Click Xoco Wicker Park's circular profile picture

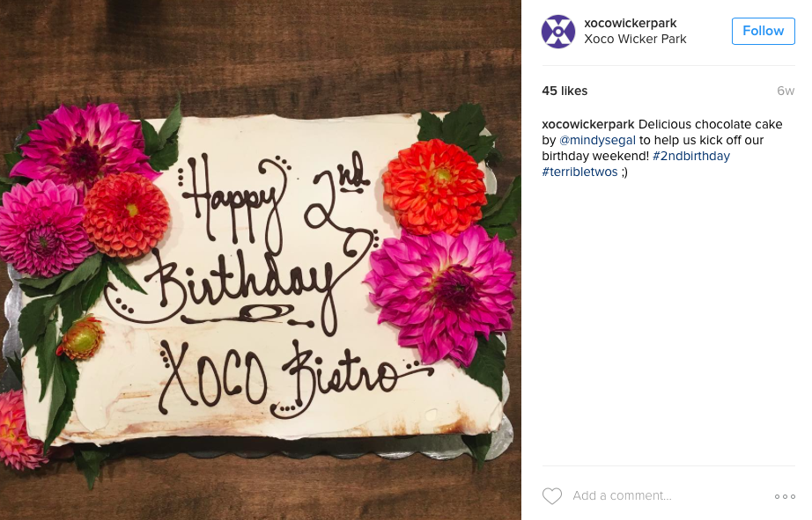point(557,31)
